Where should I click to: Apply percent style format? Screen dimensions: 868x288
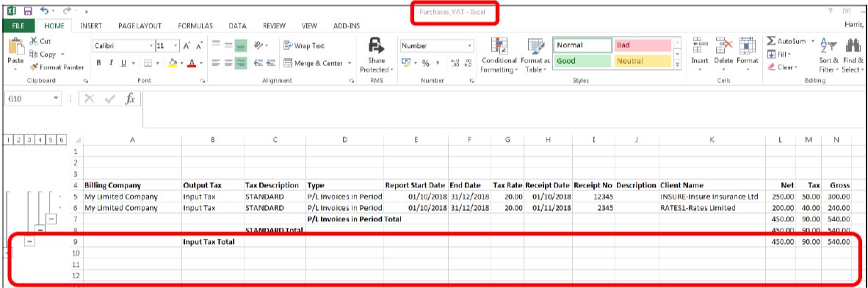pyautogui.click(x=426, y=63)
